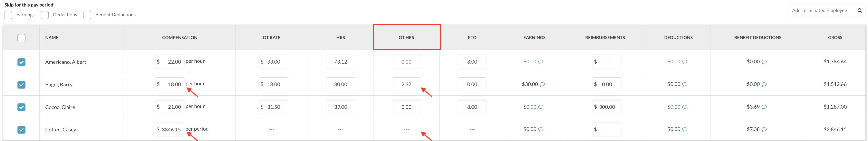Click benefit deductions bubble for Americano, Albert
This screenshot has height=141, width=868.
pyautogui.click(x=764, y=62)
